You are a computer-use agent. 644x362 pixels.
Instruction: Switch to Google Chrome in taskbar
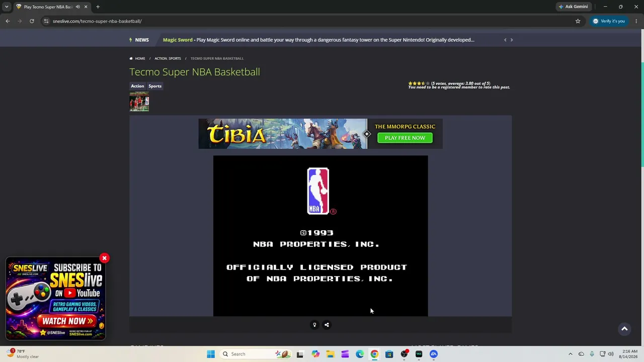(x=374, y=354)
